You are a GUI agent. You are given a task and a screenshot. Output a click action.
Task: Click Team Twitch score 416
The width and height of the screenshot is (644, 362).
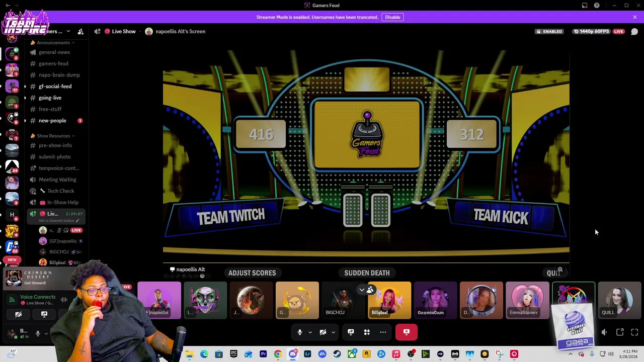tap(261, 134)
